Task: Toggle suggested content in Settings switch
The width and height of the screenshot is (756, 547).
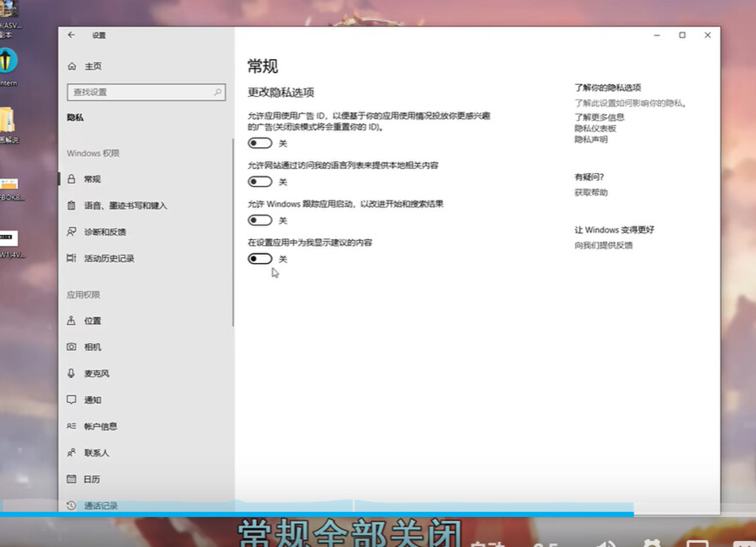Action: 260,259
